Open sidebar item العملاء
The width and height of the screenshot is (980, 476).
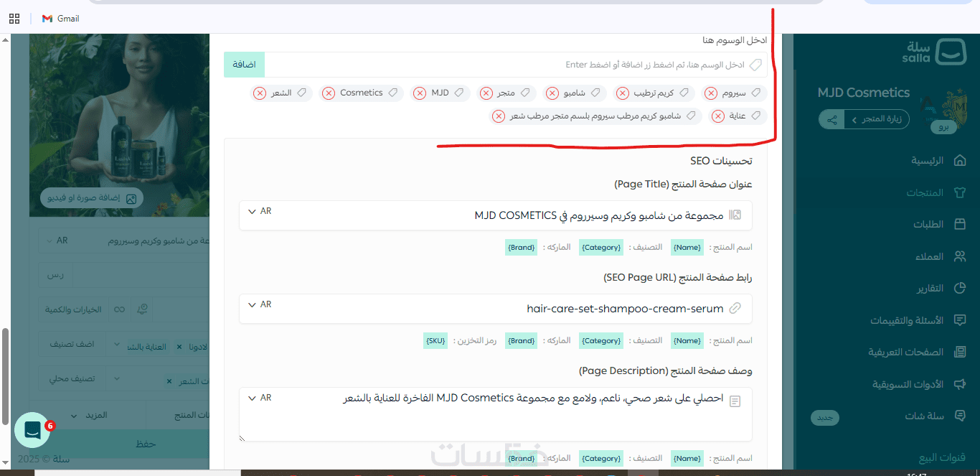[x=930, y=257]
